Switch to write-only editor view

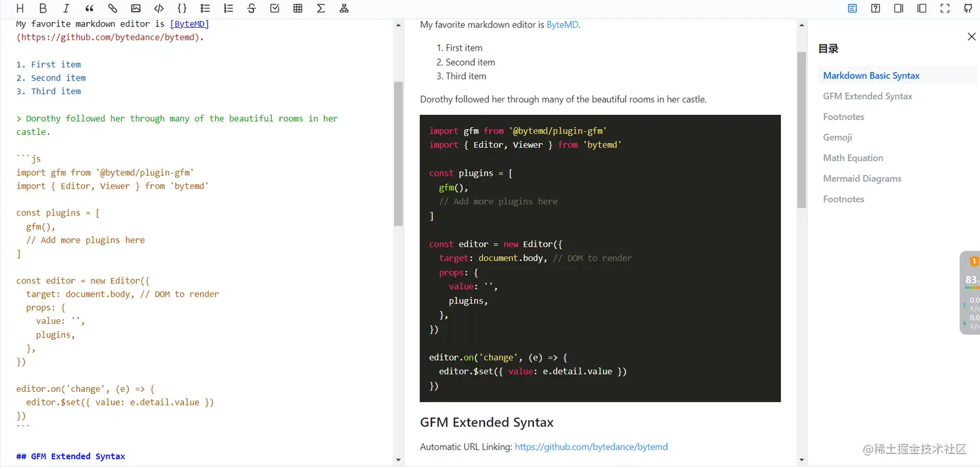click(x=898, y=8)
